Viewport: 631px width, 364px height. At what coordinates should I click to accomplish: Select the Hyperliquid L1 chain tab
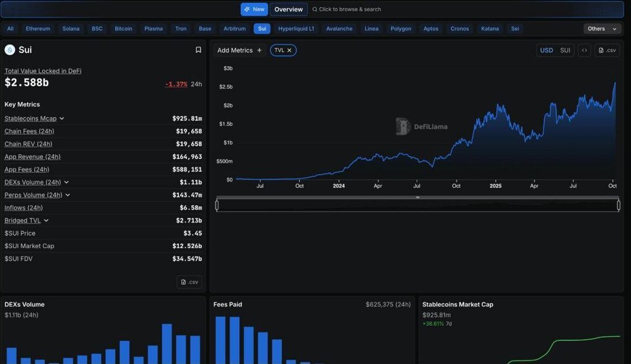(296, 29)
